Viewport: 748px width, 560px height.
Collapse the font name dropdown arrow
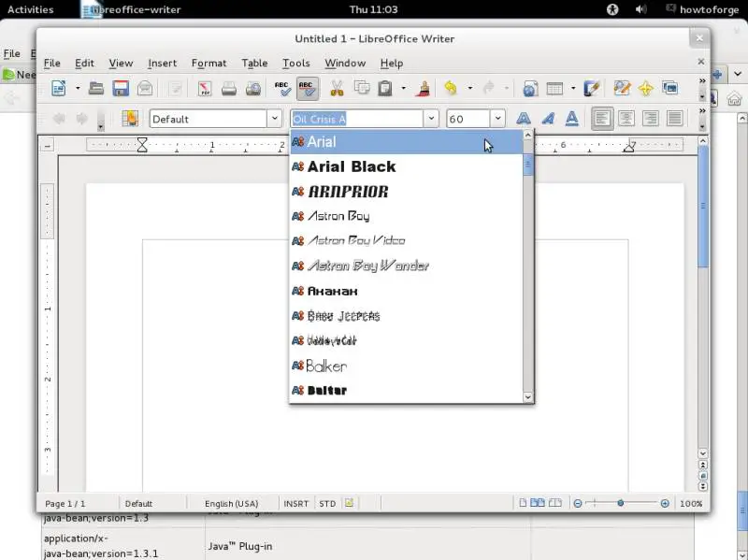[431, 119]
